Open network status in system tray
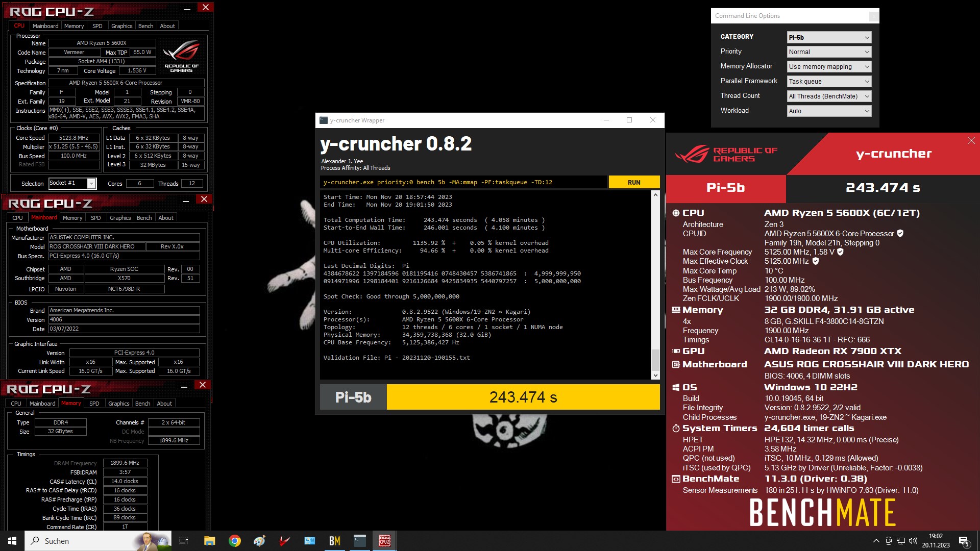The image size is (980, 551). point(900,541)
